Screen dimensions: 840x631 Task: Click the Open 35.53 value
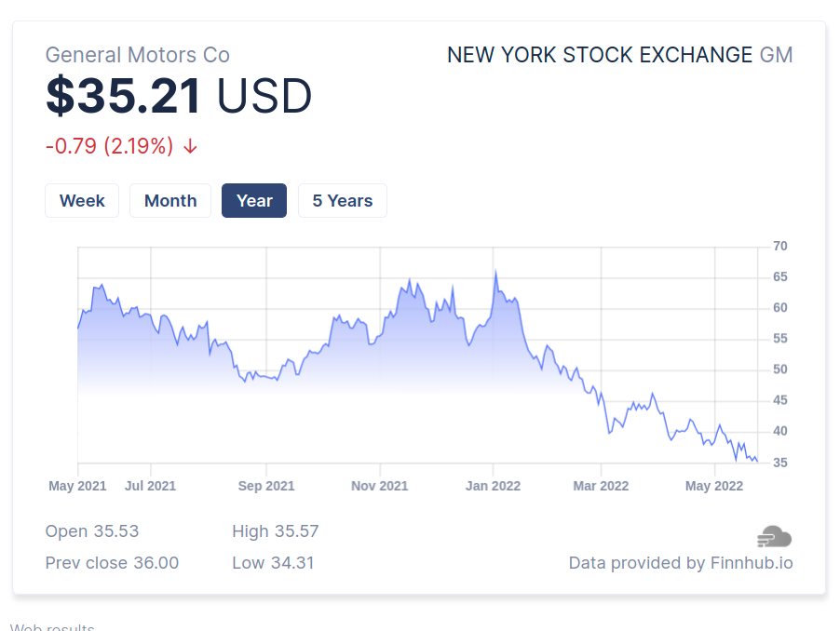(92, 531)
